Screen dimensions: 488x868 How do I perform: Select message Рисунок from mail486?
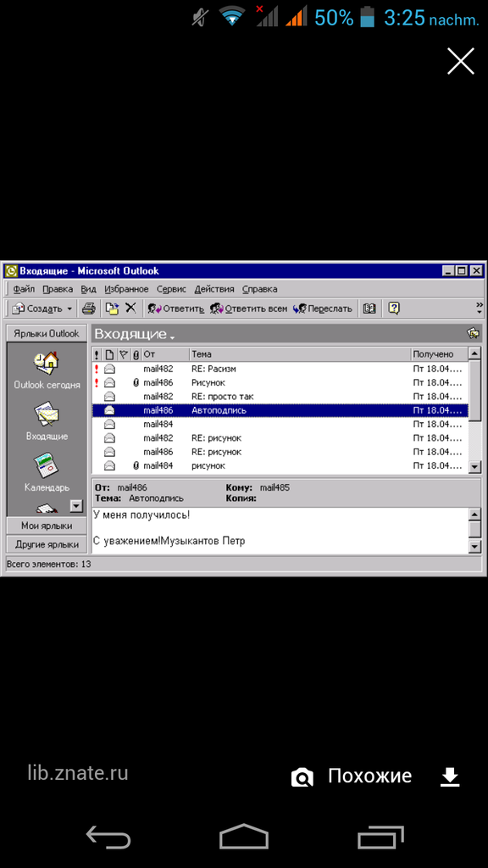point(280,382)
